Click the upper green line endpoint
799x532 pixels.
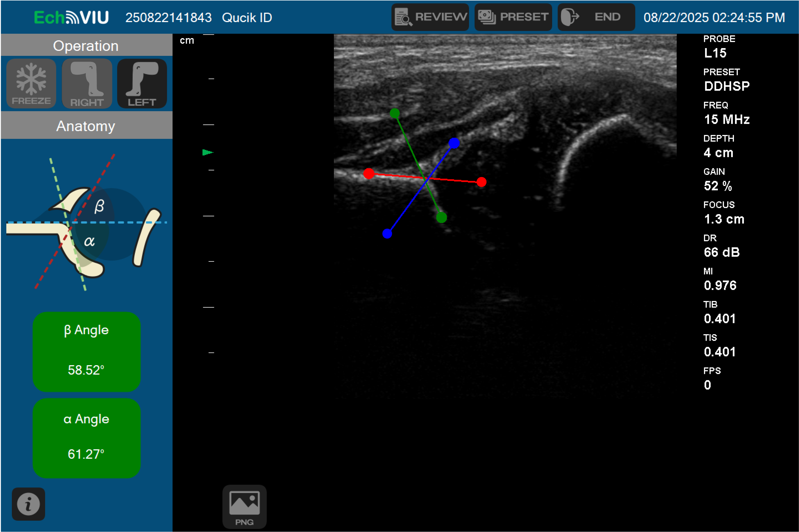[395, 113]
